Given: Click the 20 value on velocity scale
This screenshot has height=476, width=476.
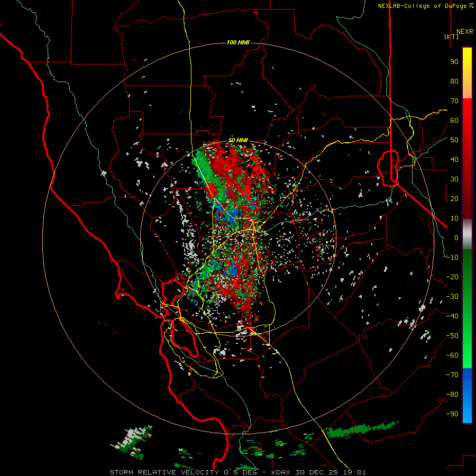Looking at the screenshot, I should pos(454,198).
